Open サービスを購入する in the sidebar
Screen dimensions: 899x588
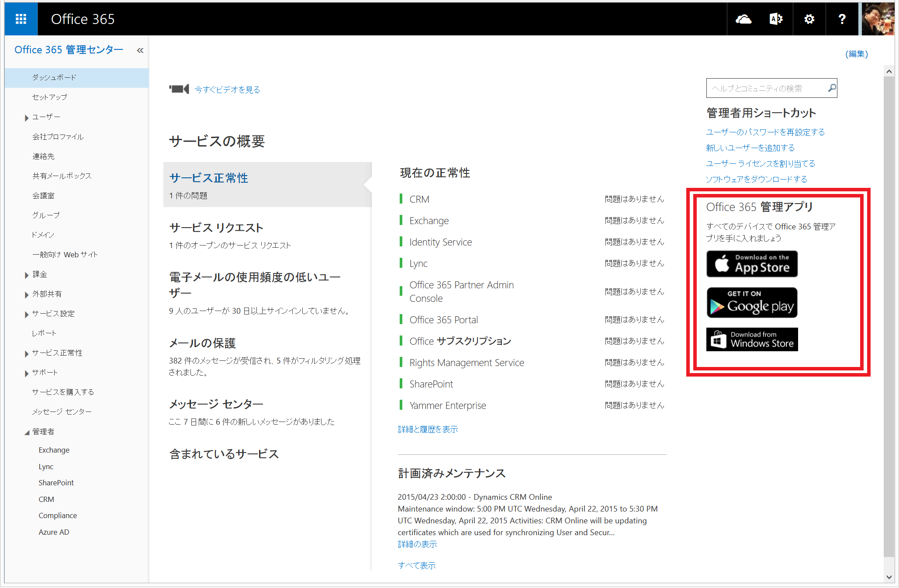tap(63, 392)
